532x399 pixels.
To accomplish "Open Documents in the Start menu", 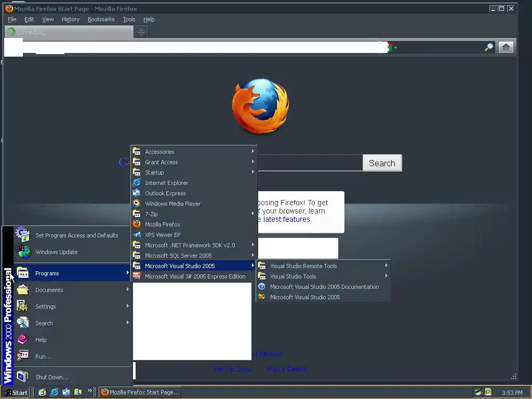I will click(x=72, y=290).
